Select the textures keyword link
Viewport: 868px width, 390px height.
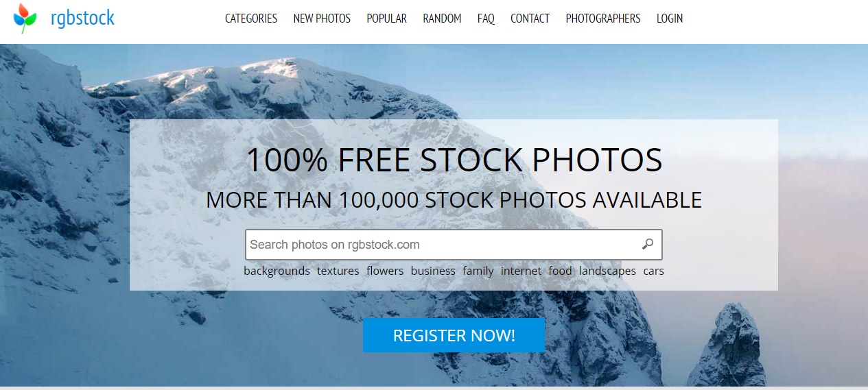coord(338,271)
